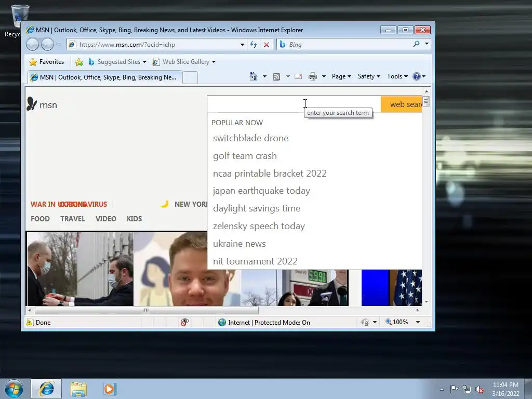Open the Safety menu
The width and height of the screenshot is (532, 399).
369,76
